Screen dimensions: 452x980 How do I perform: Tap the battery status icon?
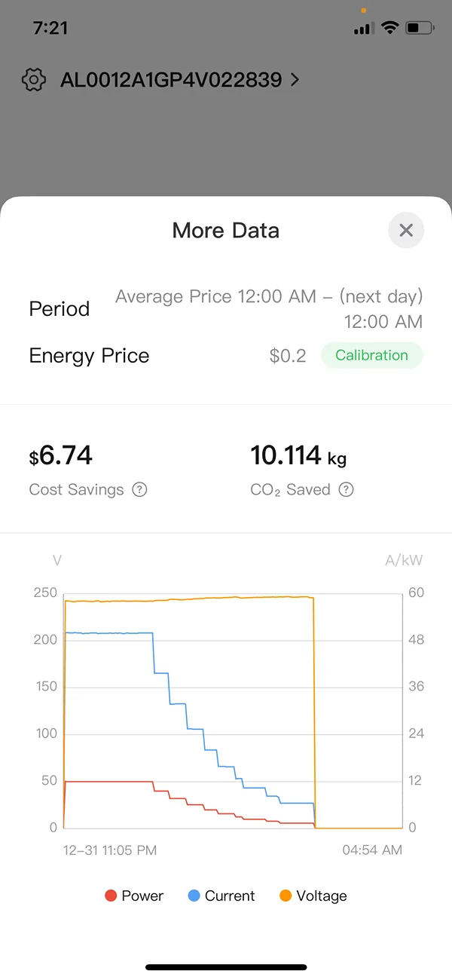click(420, 27)
